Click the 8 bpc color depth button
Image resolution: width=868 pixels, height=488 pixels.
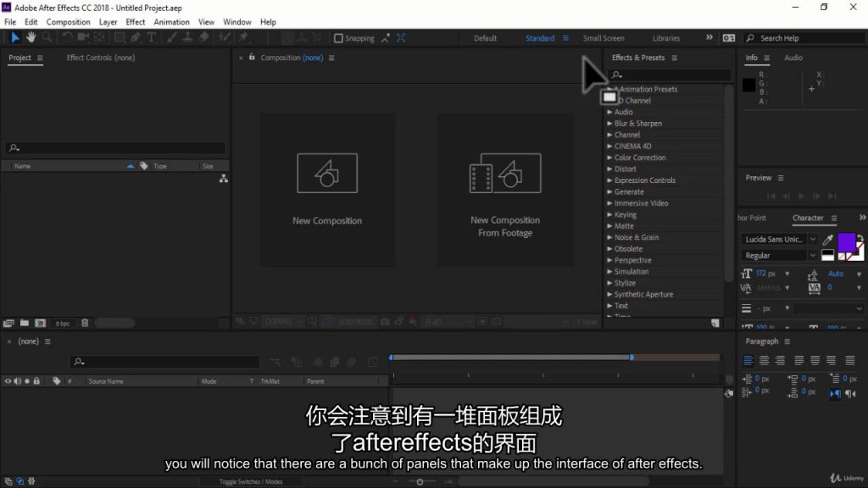[x=63, y=324]
